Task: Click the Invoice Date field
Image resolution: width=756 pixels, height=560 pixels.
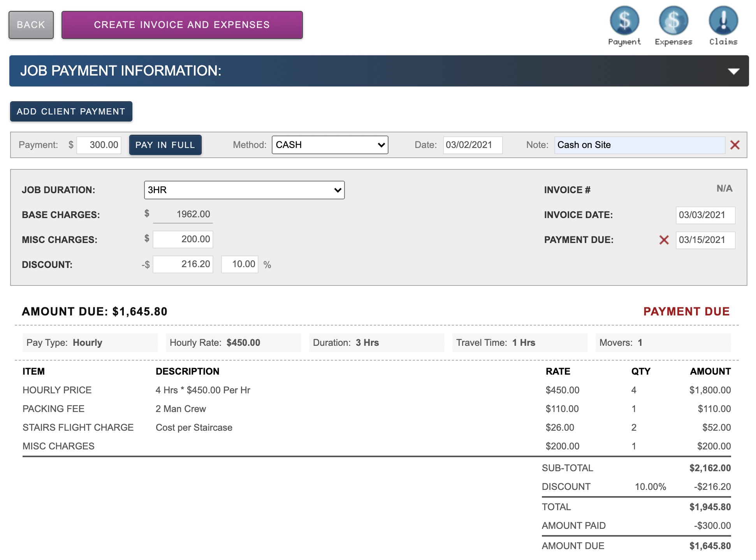Action: pos(705,215)
